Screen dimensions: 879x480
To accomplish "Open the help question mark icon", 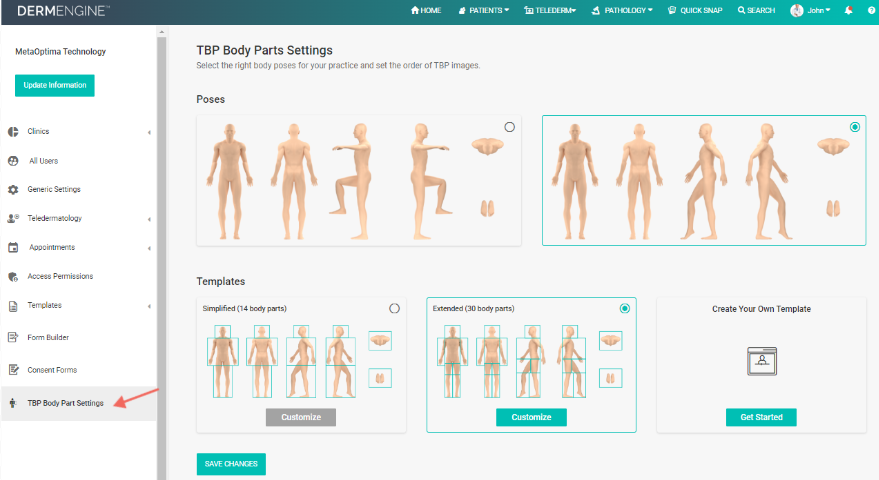I will click(871, 10).
